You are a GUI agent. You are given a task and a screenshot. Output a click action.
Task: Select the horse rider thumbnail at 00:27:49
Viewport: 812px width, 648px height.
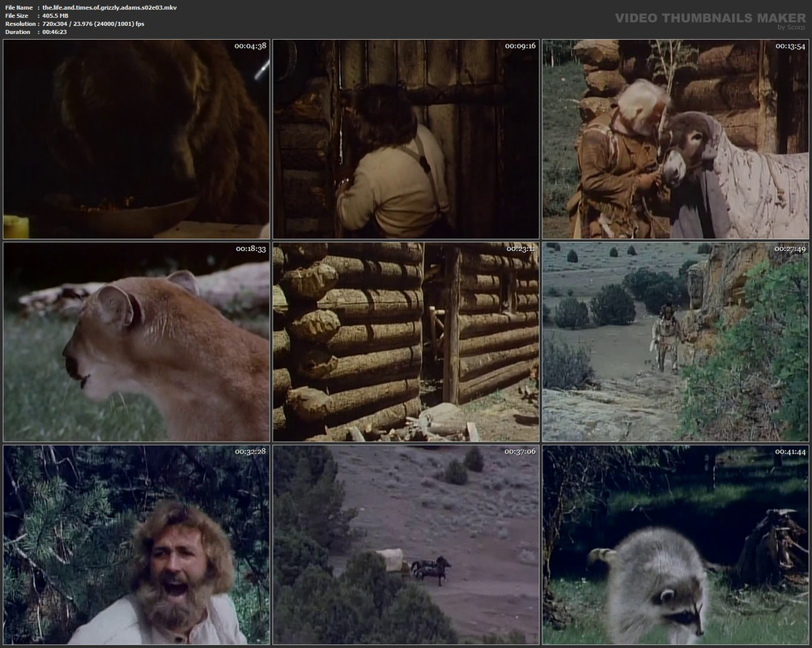[x=675, y=342]
